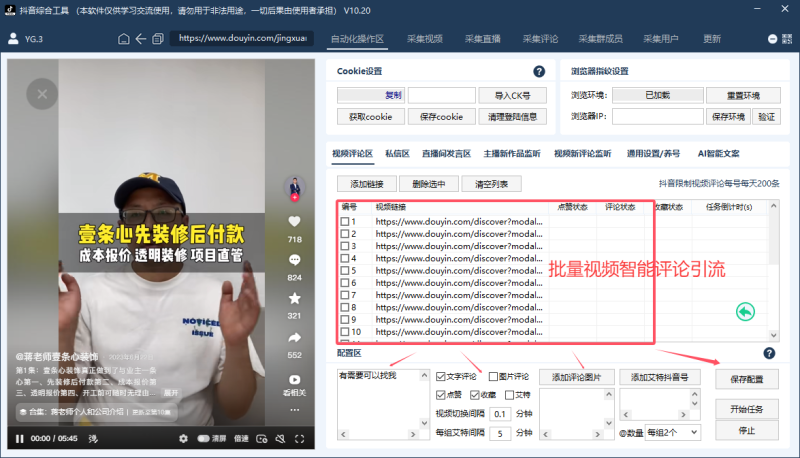Pause the video playback
Screen dimensions: 800x458
pyautogui.click(x=19, y=439)
